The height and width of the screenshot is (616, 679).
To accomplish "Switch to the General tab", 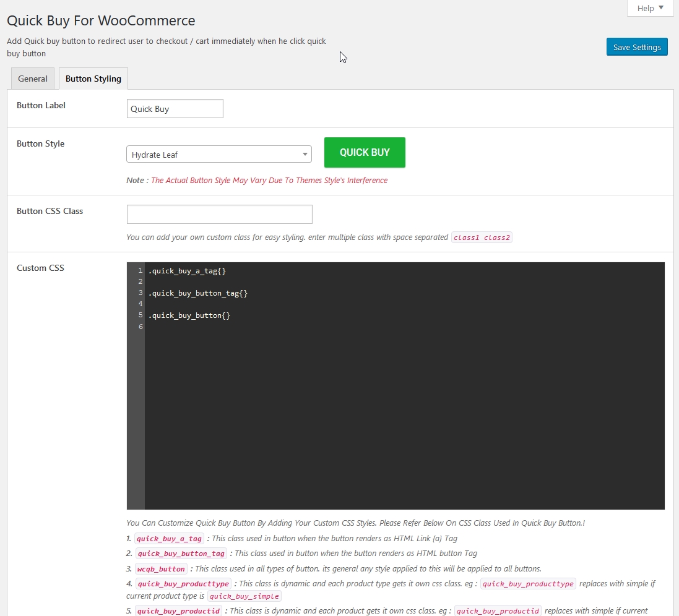I will [x=32, y=79].
